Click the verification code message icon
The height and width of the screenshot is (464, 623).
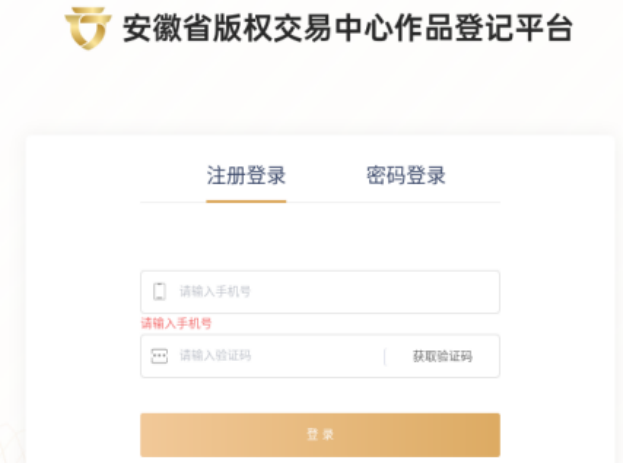159,356
